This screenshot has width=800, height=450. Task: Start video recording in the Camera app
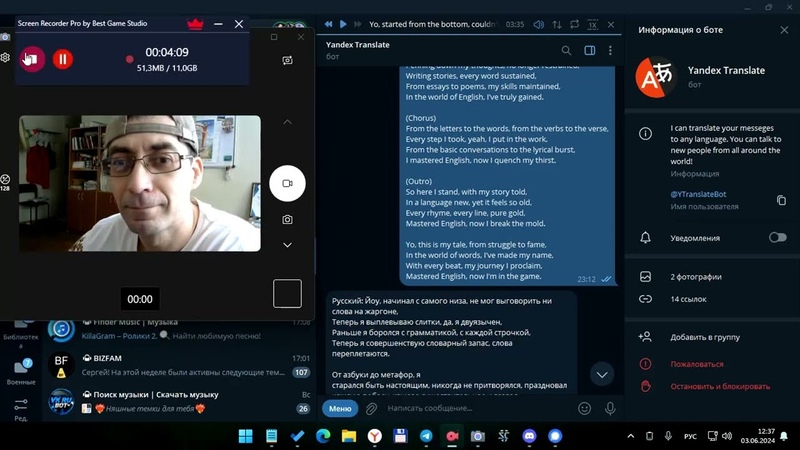tap(287, 183)
